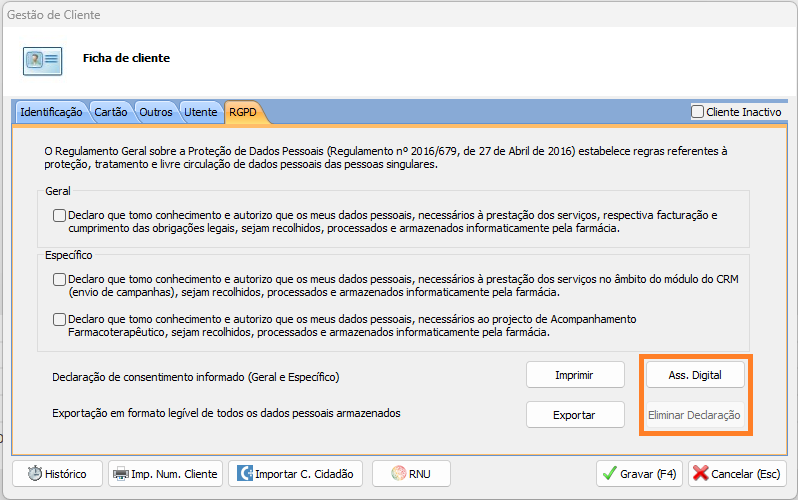Click the clock icon on the Histórico button
The height and width of the screenshot is (500, 798).
click(x=35, y=474)
